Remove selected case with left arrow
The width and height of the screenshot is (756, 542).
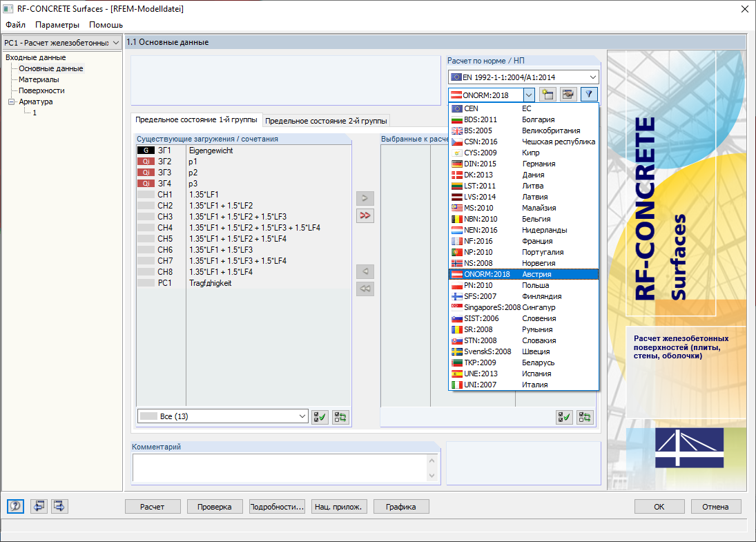(365, 271)
